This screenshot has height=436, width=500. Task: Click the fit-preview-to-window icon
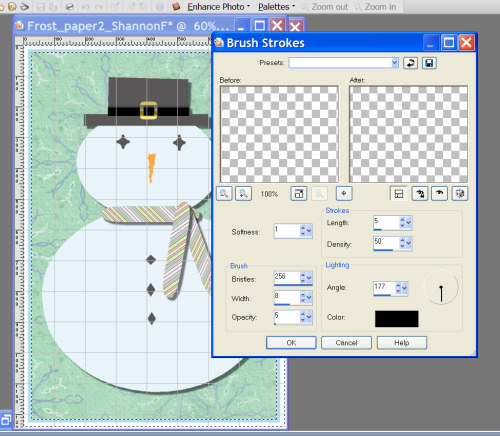(299, 193)
